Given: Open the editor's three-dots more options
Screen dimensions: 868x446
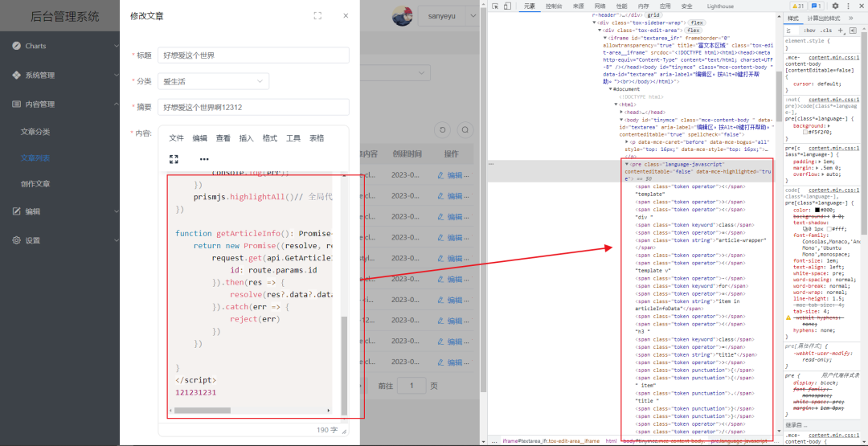Looking at the screenshot, I should click(x=204, y=159).
